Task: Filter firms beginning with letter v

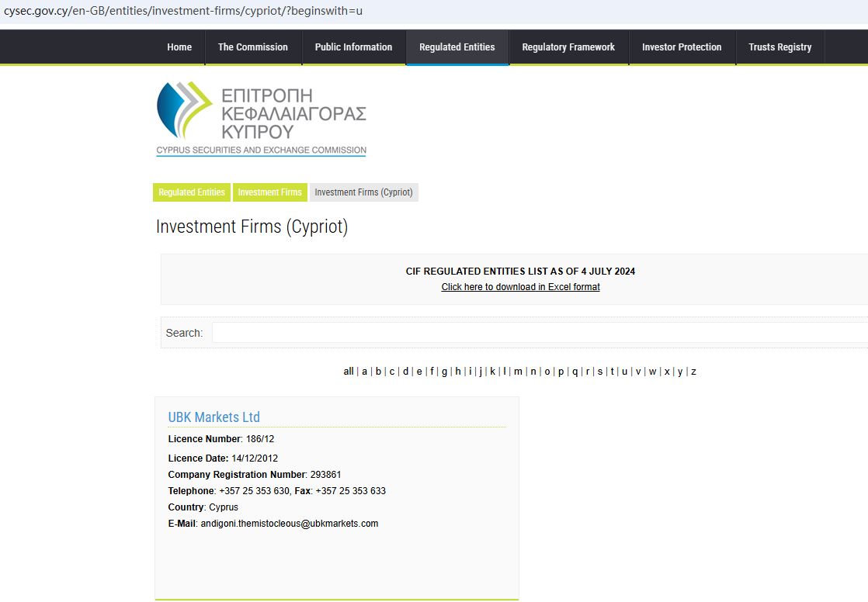Action: (637, 372)
